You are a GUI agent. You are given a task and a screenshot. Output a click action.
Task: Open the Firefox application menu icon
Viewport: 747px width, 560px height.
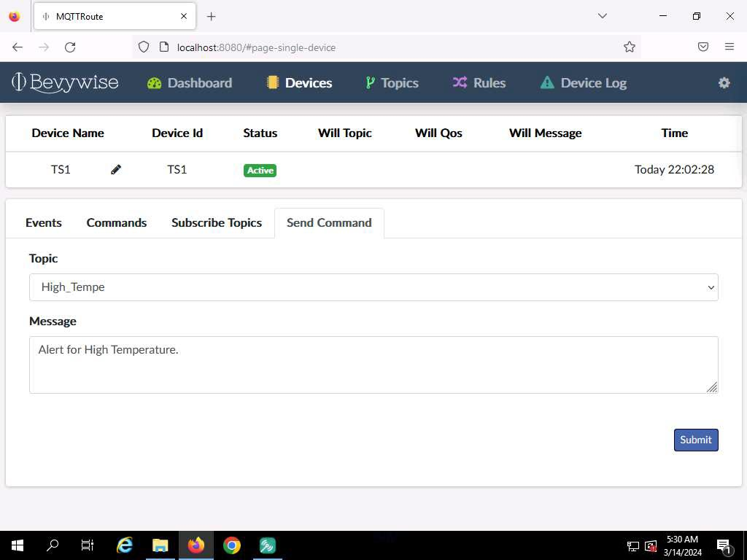pyautogui.click(x=729, y=47)
